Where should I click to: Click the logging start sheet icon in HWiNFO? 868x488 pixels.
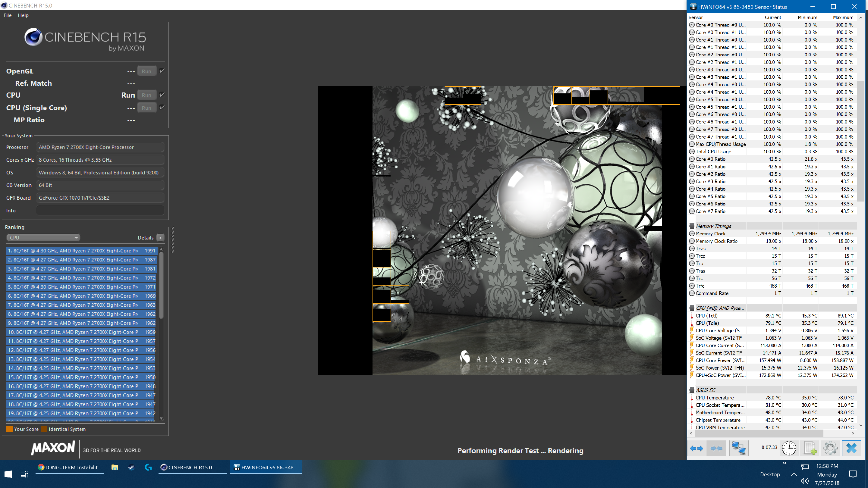coord(810,448)
